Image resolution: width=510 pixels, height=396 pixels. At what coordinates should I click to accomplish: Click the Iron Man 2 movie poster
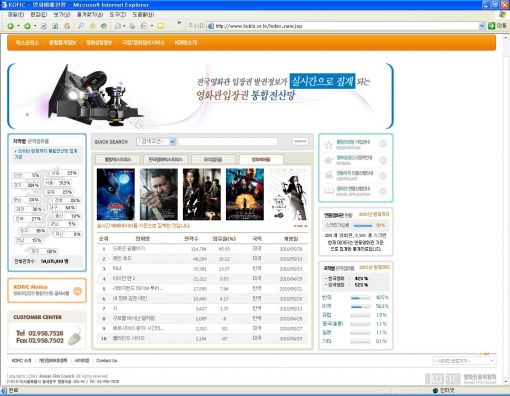click(x=245, y=194)
